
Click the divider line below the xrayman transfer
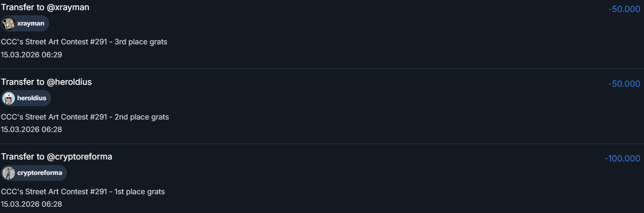322,68
